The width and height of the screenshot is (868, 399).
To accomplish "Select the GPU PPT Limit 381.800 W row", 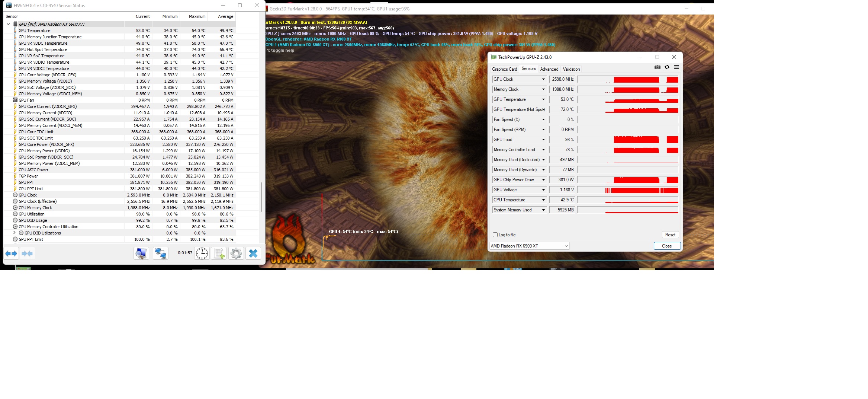I will [x=119, y=189].
